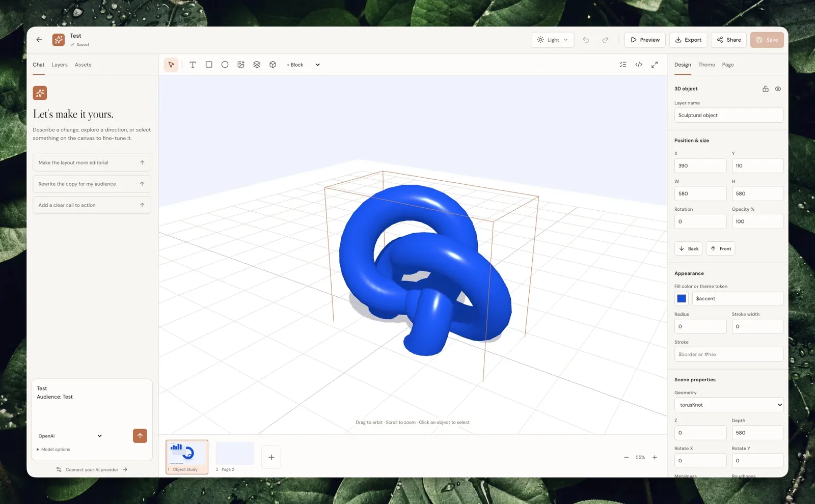The image size is (815, 504).
Task: Add a new page with plus button
Action: [x=271, y=457]
